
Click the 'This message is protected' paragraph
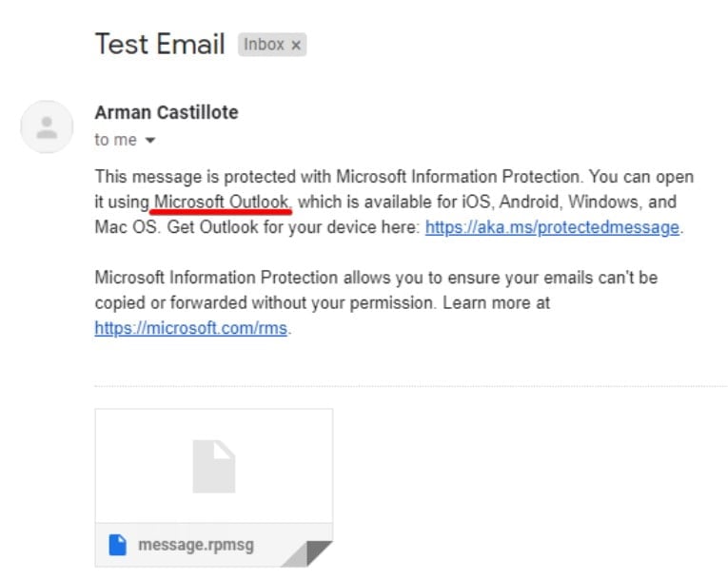click(x=394, y=203)
